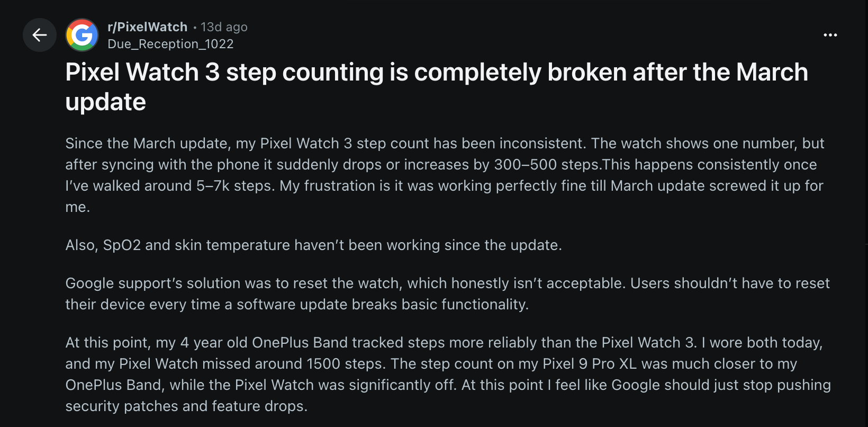Click the dot separator after r/PixelWatch
This screenshot has width=868, height=427.
click(194, 26)
